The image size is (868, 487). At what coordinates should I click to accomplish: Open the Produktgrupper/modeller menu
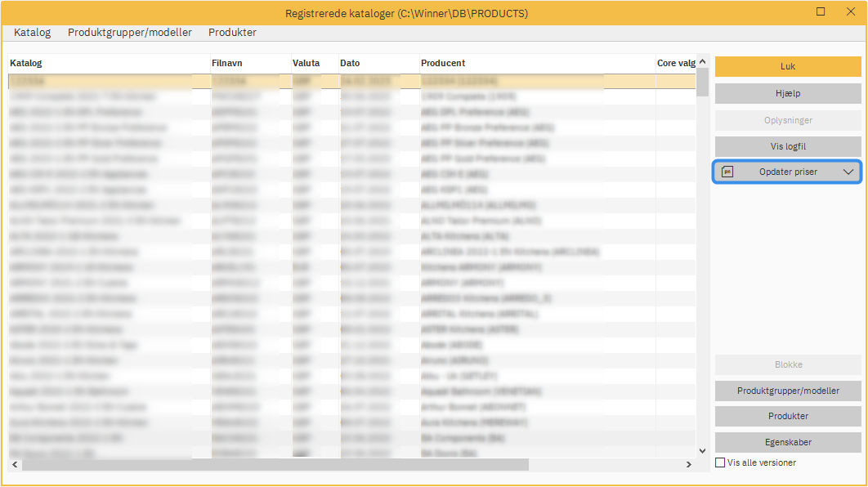(x=130, y=32)
